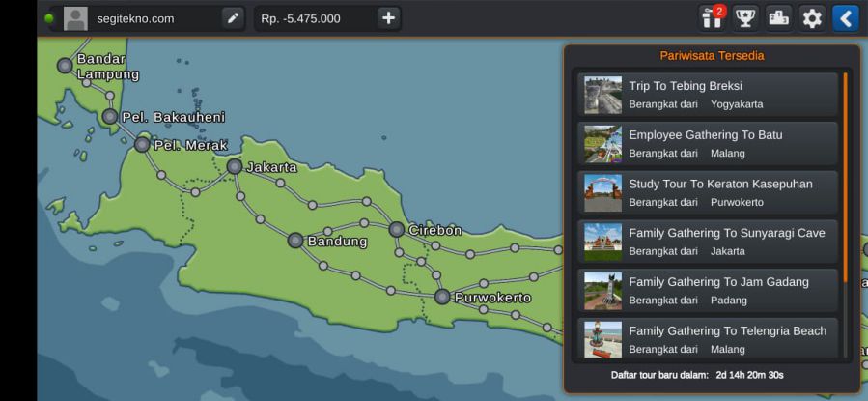Select the Bandung city marker
Viewport: 868px width, 401px height.
tap(295, 240)
